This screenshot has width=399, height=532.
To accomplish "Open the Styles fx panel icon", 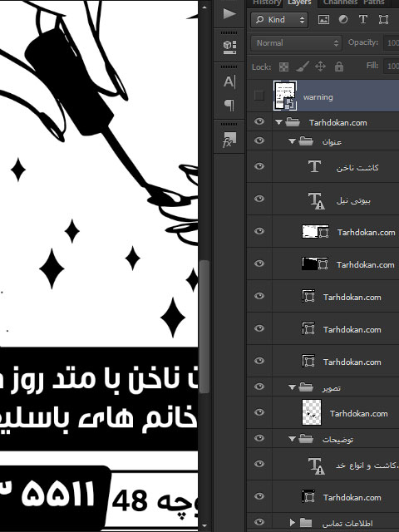I will click(x=229, y=140).
